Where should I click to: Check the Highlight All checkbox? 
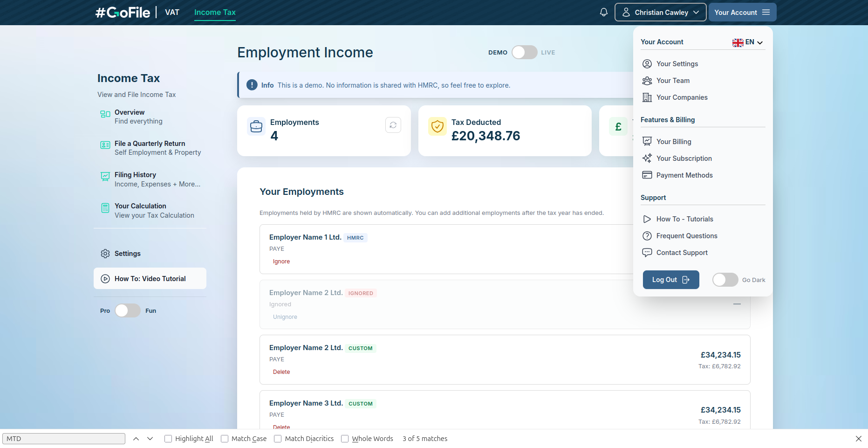coord(168,438)
